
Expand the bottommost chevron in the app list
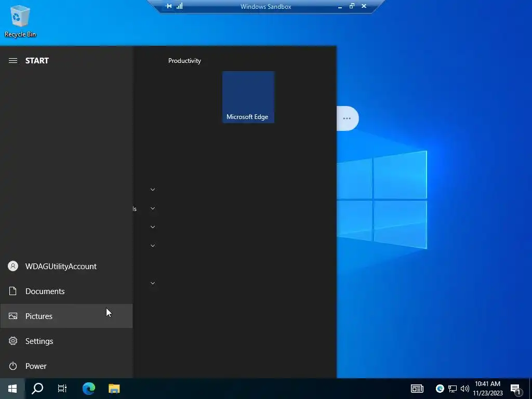click(153, 283)
